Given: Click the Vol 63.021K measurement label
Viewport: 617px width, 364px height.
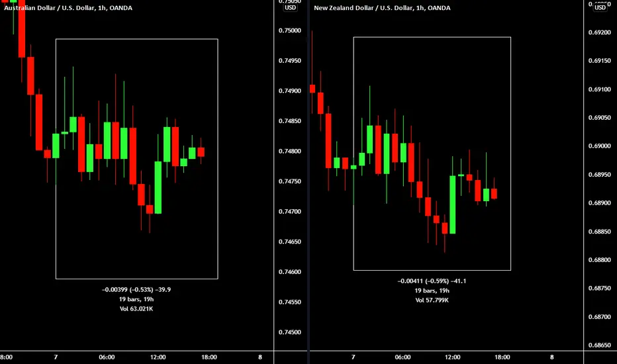Looking at the screenshot, I should pos(136,309).
